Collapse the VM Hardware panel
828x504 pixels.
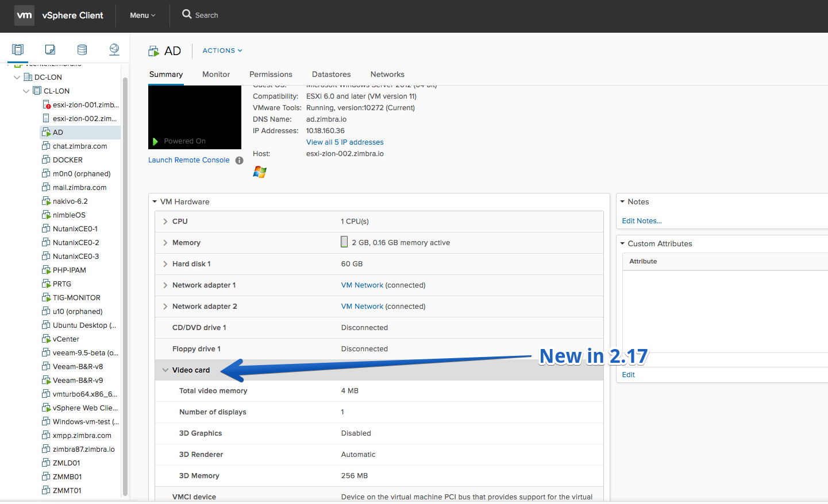(155, 202)
